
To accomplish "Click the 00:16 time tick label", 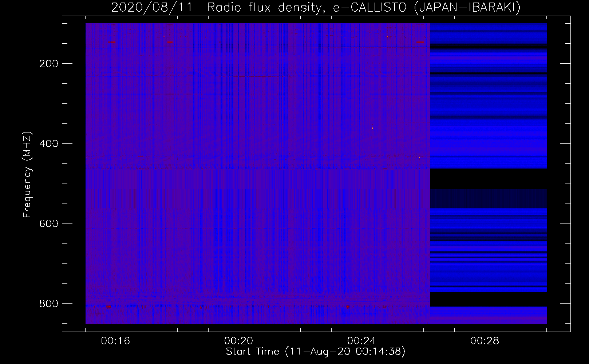I will click(x=116, y=341).
